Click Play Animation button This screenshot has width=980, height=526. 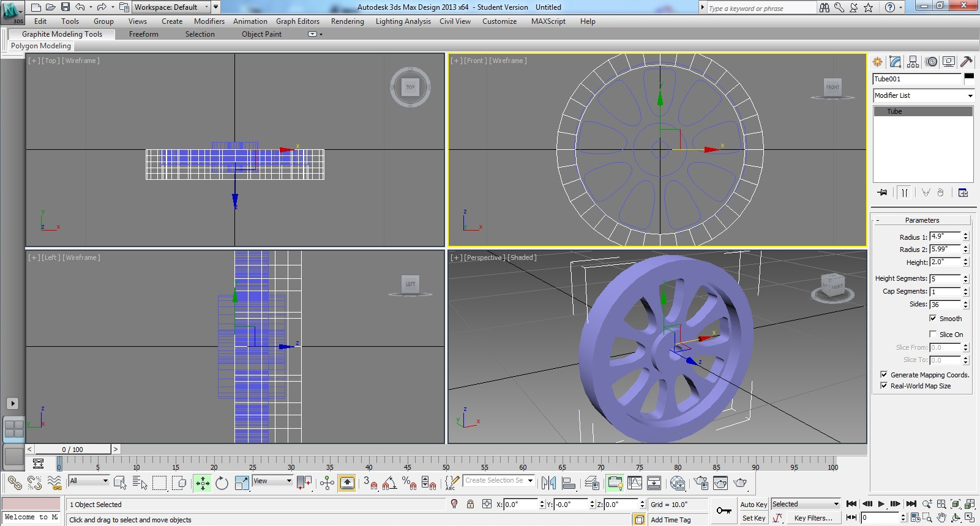click(881, 504)
